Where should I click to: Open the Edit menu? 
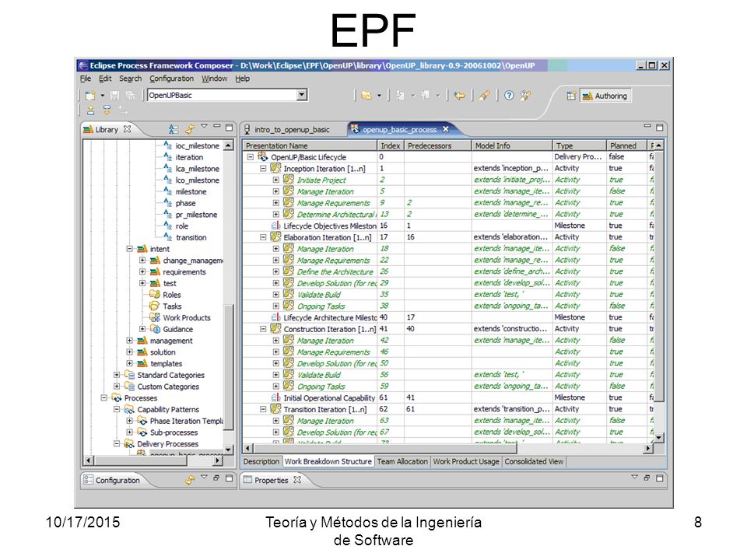(x=105, y=79)
